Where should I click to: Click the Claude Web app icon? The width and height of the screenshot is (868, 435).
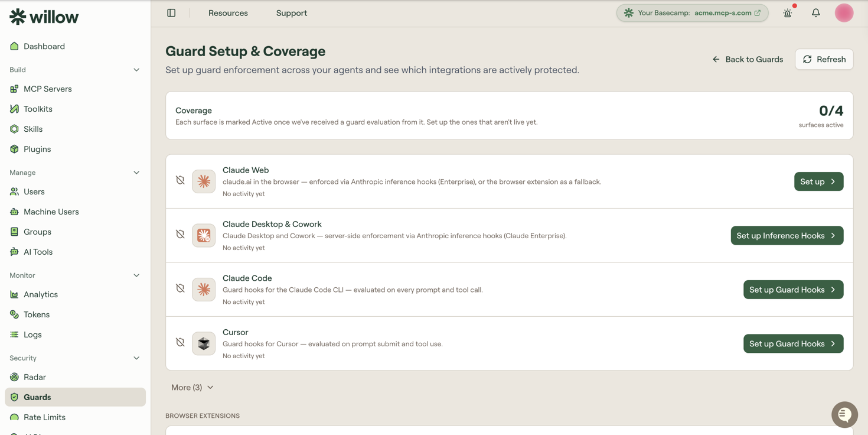[x=204, y=181]
